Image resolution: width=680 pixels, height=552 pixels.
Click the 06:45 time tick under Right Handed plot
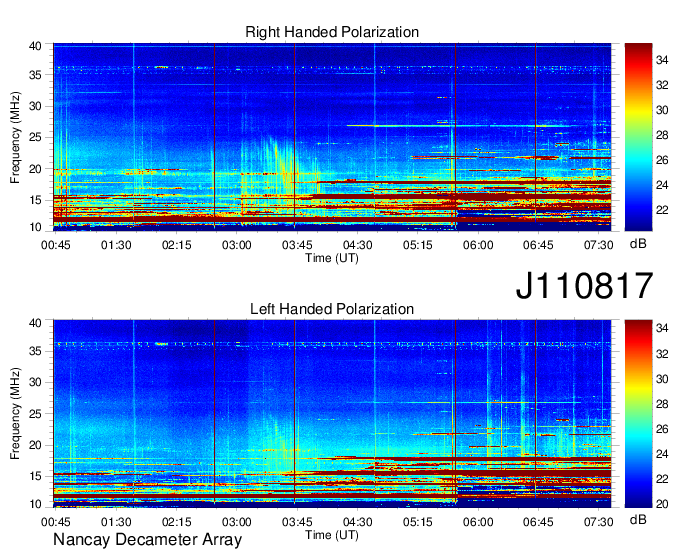point(538,245)
